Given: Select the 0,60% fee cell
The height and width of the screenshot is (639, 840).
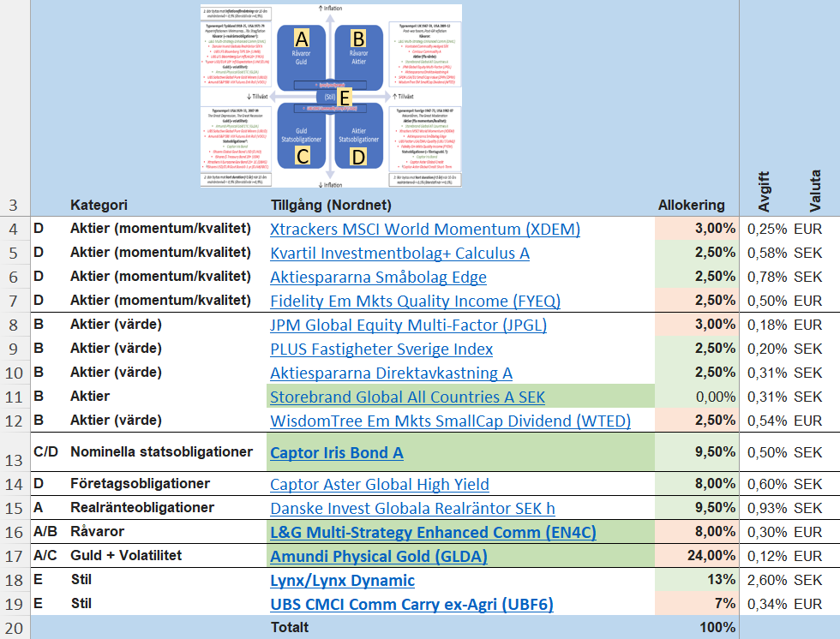Looking at the screenshot, I should tap(767, 484).
